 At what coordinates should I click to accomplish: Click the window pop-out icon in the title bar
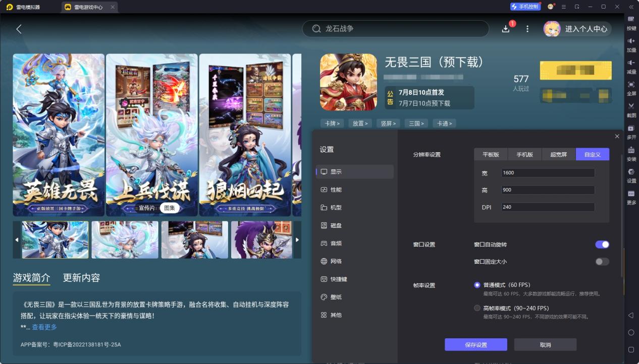(x=577, y=7)
